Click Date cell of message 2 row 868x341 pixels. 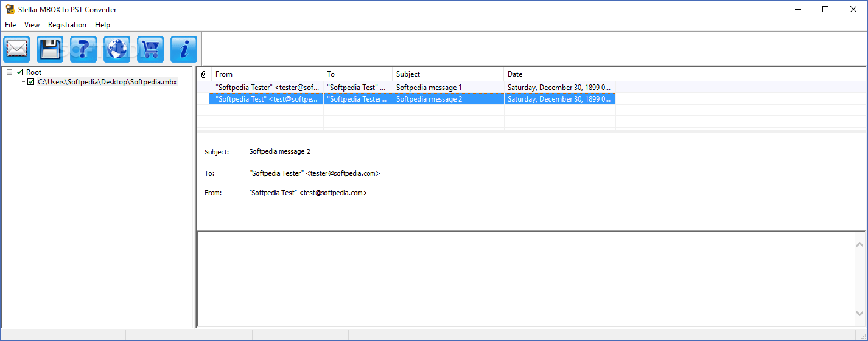pos(559,98)
